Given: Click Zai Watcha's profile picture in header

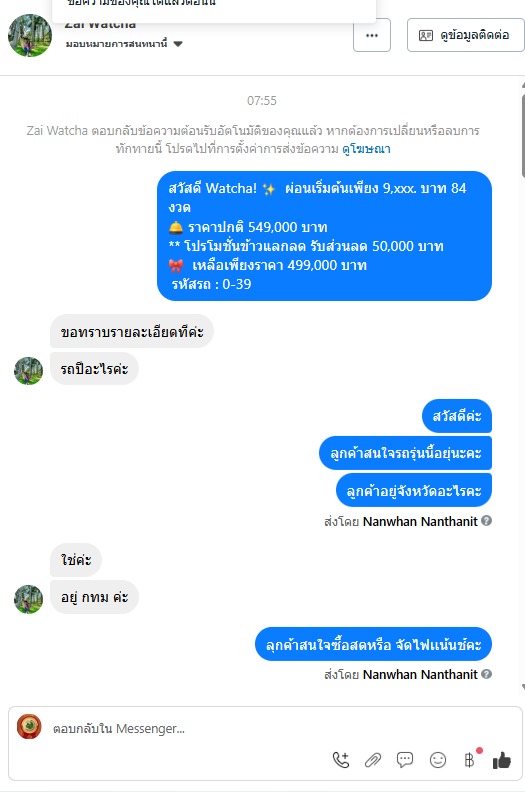Looking at the screenshot, I should [30, 35].
